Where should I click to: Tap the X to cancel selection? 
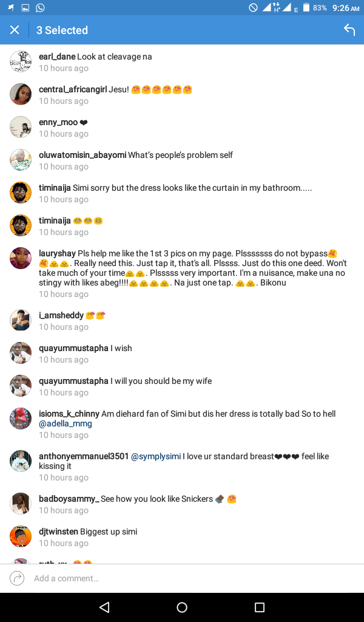[15, 30]
